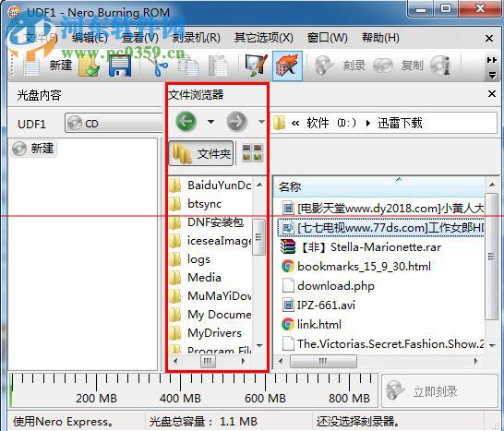This screenshot has height=431, width=504.
Task: Minimize the Nero Burning ROM window
Action: point(420,8)
